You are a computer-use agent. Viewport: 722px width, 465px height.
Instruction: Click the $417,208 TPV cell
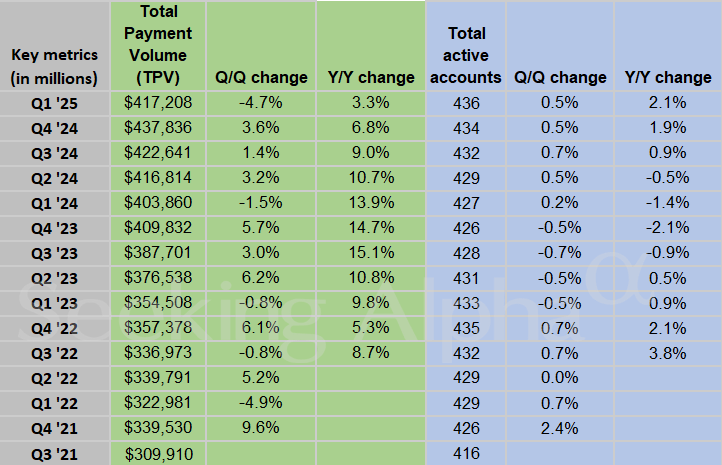(158, 102)
